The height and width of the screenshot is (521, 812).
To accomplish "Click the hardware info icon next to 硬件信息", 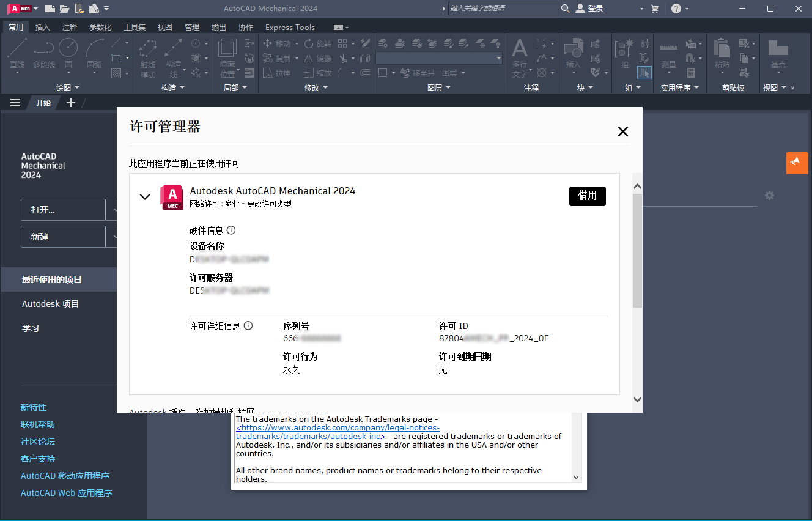I will coord(231,231).
